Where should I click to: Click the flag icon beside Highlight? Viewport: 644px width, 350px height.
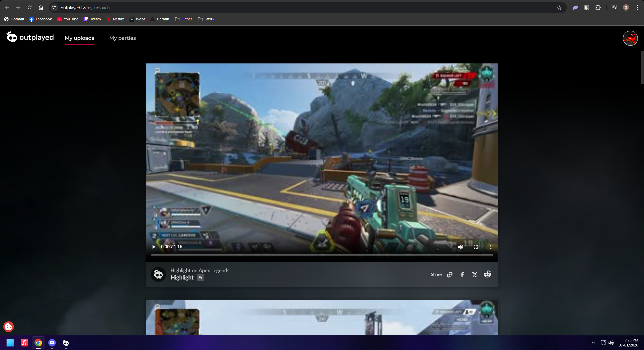pos(200,277)
